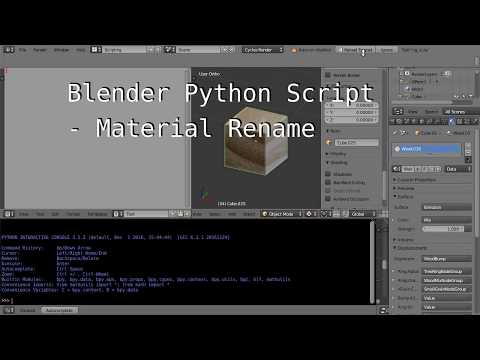Toggle the Backface Culling checkbox
Screen dimensions: 480x360
[x=328, y=182]
